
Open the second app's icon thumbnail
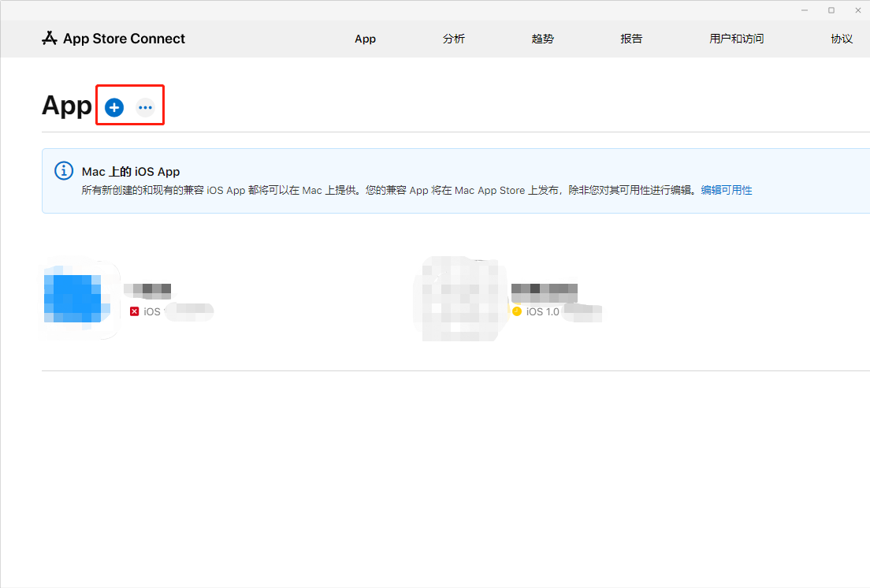pos(461,299)
